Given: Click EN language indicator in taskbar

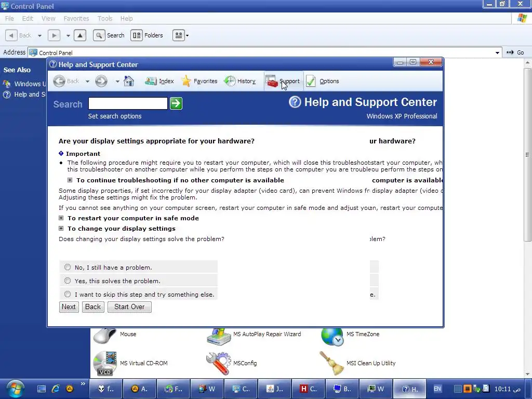Looking at the screenshot, I should click(x=437, y=389).
